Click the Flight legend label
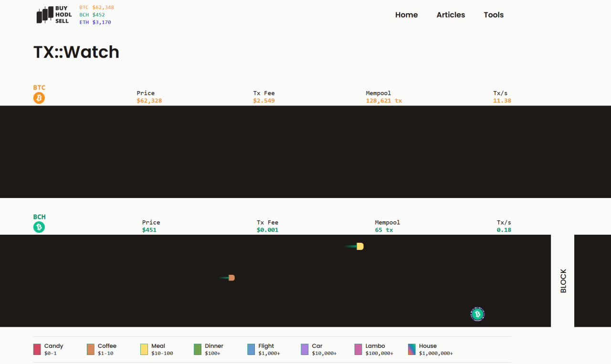 point(266,346)
